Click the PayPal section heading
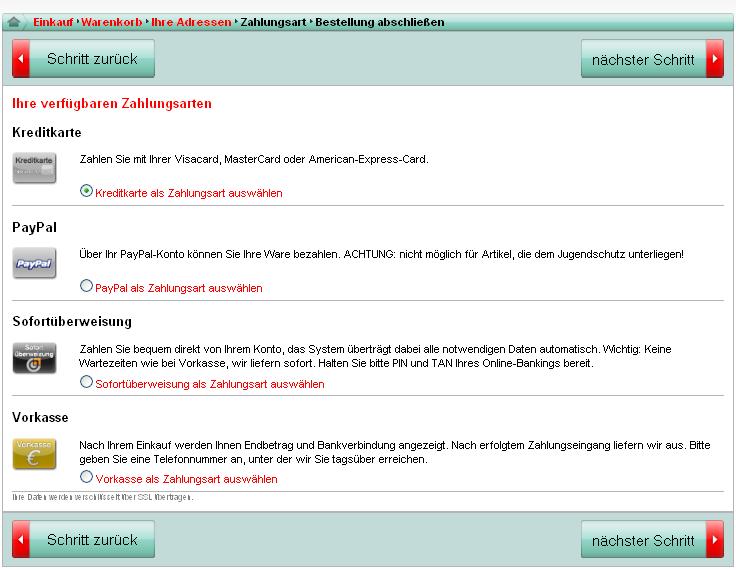 click(x=34, y=227)
